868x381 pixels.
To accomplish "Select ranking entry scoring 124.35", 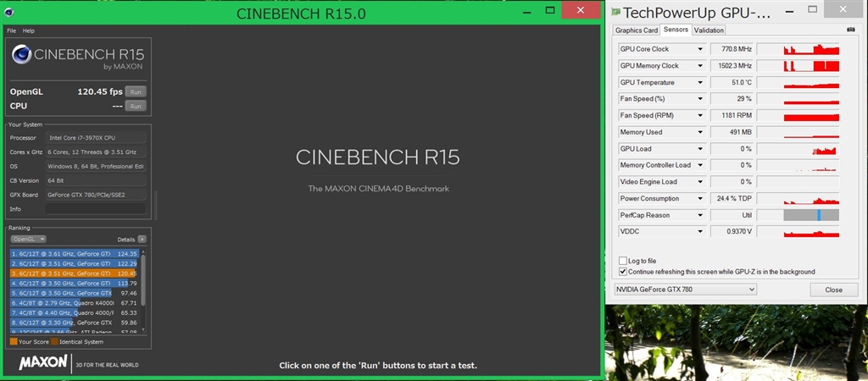I will (x=75, y=254).
